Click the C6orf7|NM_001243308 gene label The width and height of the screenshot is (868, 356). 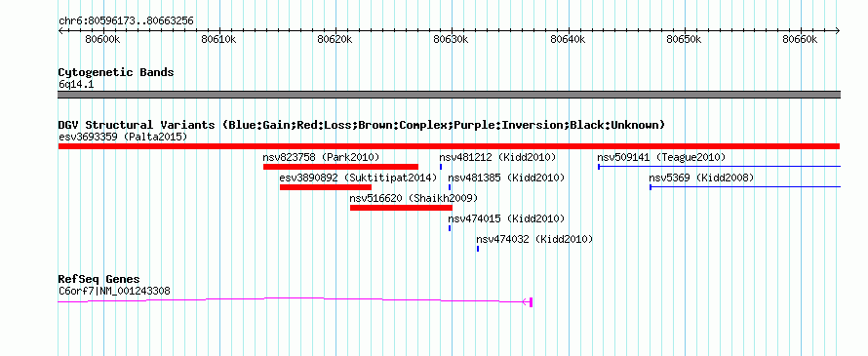[114, 291]
